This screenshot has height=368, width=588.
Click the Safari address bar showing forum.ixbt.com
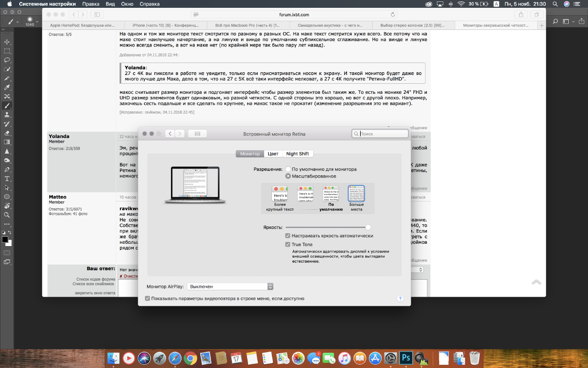pos(294,15)
